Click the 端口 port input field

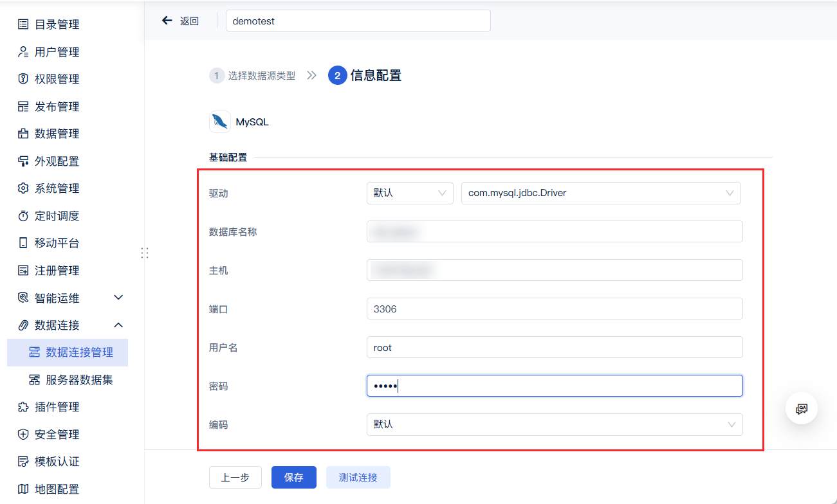[555, 309]
